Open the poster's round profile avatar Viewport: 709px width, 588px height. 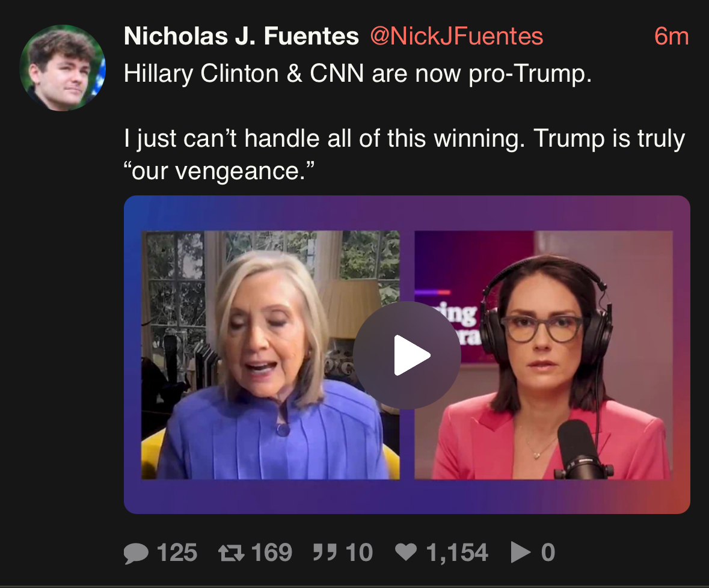[x=63, y=68]
